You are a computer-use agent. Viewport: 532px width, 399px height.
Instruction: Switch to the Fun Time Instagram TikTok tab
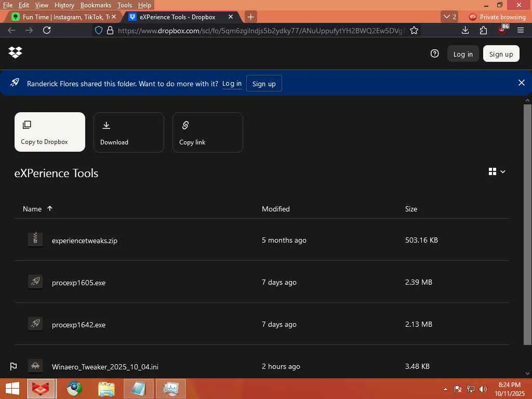point(61,17)
